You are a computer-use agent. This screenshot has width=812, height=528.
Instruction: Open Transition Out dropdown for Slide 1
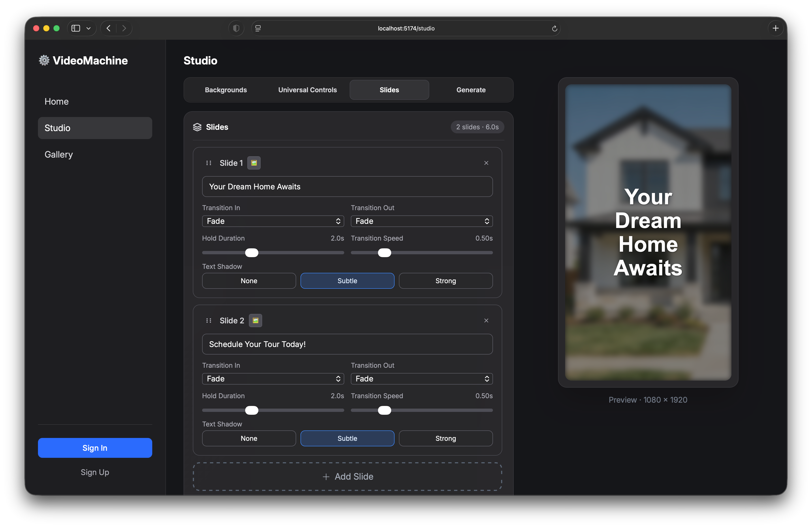[422, 221]
